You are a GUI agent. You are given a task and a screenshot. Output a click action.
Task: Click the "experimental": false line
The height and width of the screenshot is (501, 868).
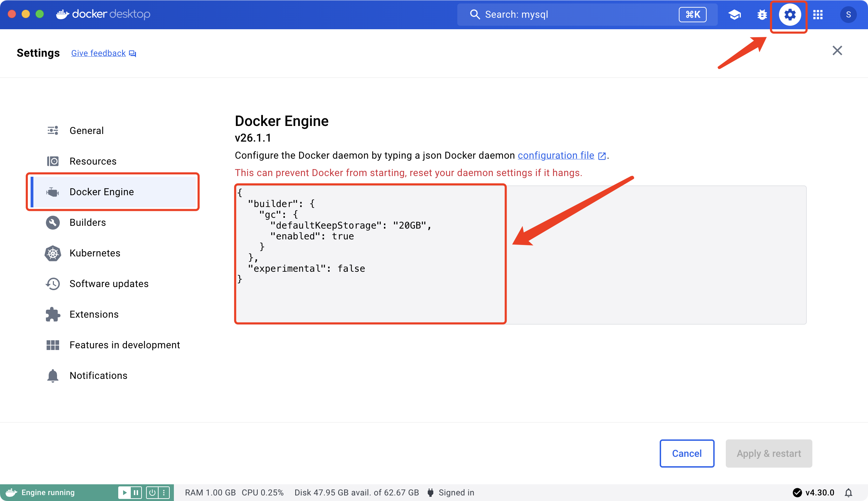306,269
